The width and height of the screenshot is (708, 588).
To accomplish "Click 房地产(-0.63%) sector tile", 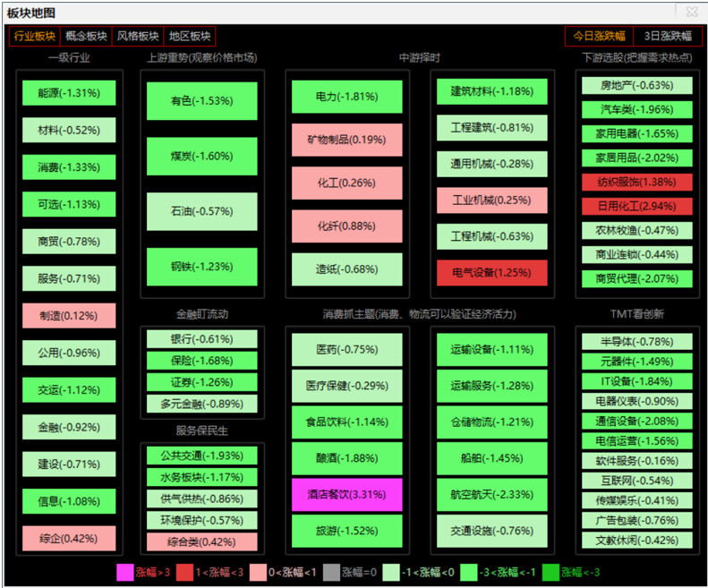I will coord(637,85).
